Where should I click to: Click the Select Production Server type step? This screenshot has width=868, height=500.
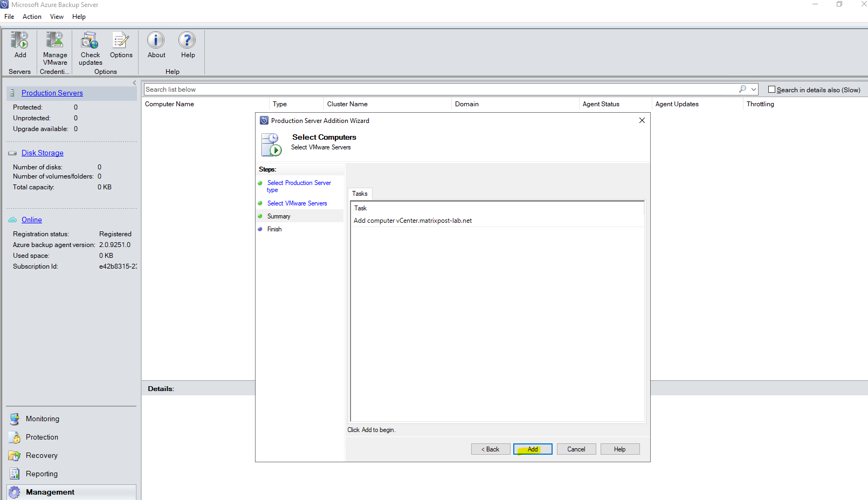[299, 186]
